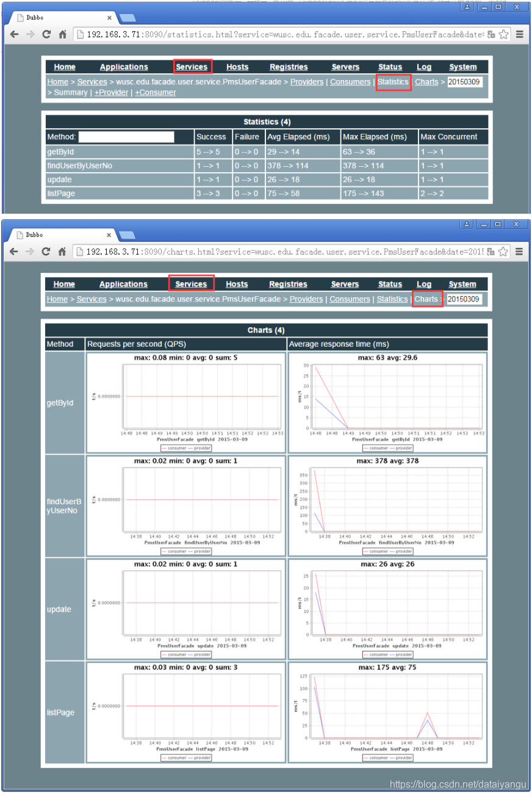
Task: Select getById row in the Statistics table
Action: pos(267,152)
